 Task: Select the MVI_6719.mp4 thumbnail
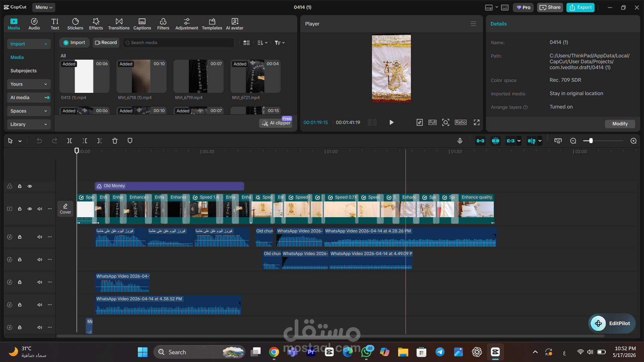(x=198, y=76)
